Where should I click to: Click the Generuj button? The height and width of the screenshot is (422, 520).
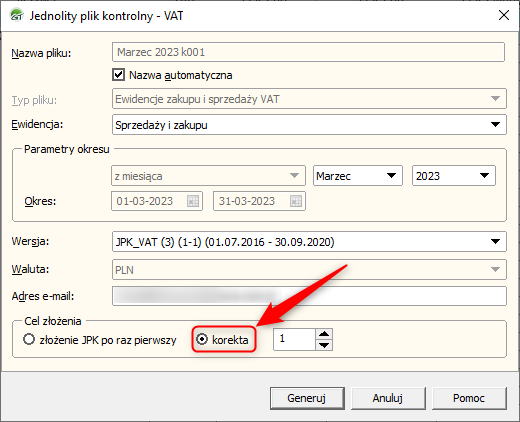tap(307, 398)
